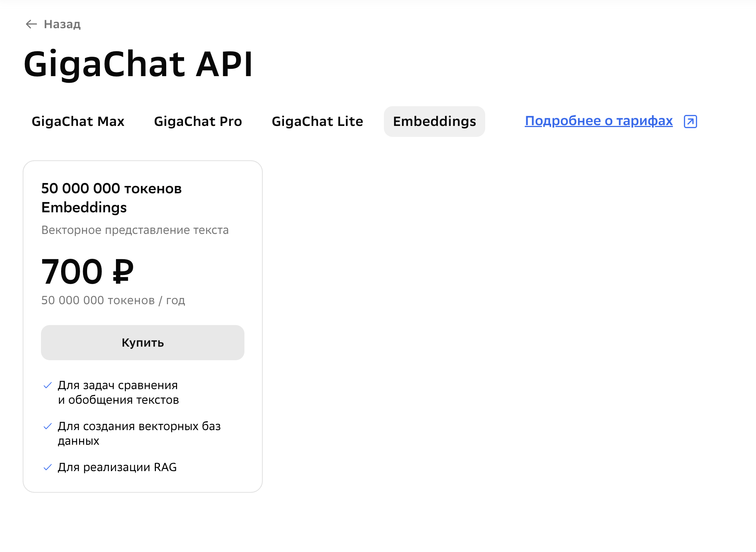Click the Для создания векторных баз данных text
This screenshot has width=756, height=552.
click(x=139, y=433)
